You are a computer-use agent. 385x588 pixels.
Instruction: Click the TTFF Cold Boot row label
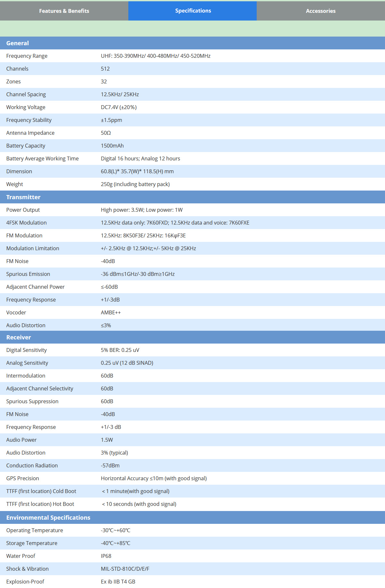41,491
